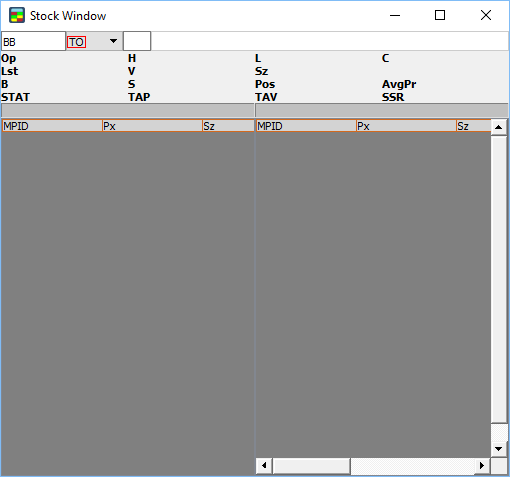Click the right gray status bar
510x477 pixels.
click(382, 110)
